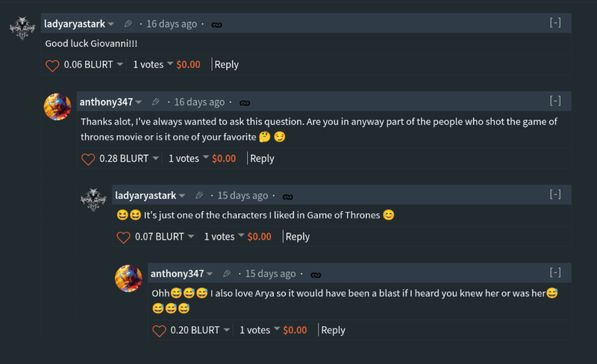Open the "16 days ago" timestamp of top comment
Image resolution: width=597 pixels, height=364 pixels.
(172, 24)
